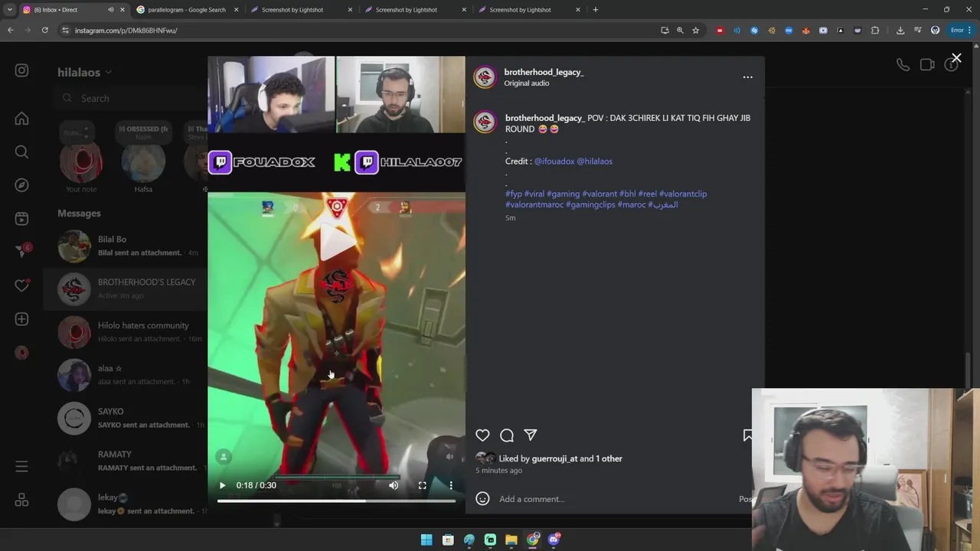
Task: Play the paused video
Action: pos(222,485)
